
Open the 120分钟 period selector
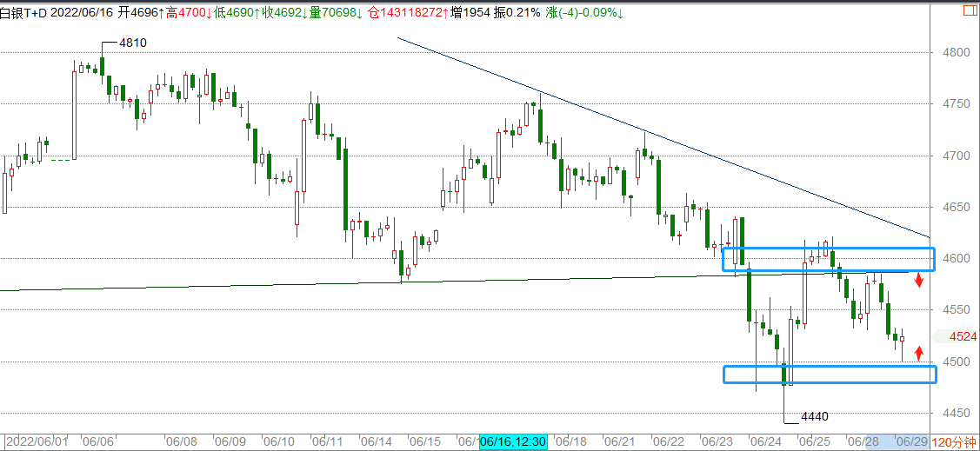955,442
